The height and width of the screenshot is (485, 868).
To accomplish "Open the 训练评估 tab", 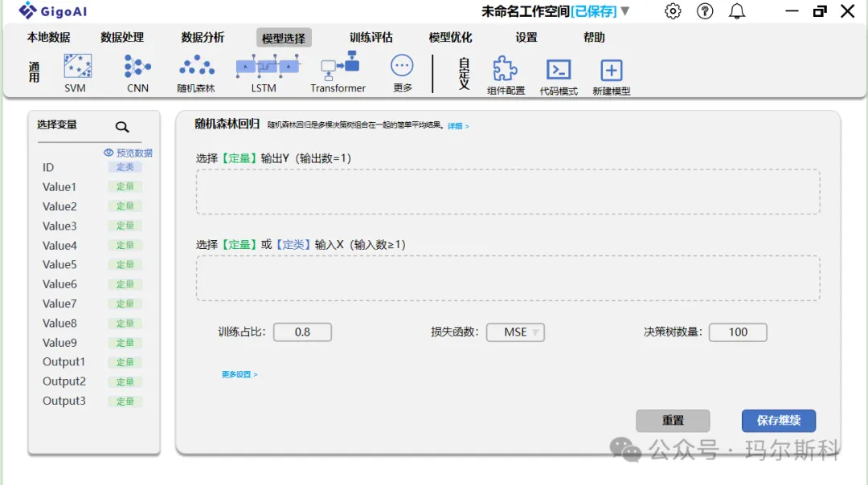I will pos(371,38).
